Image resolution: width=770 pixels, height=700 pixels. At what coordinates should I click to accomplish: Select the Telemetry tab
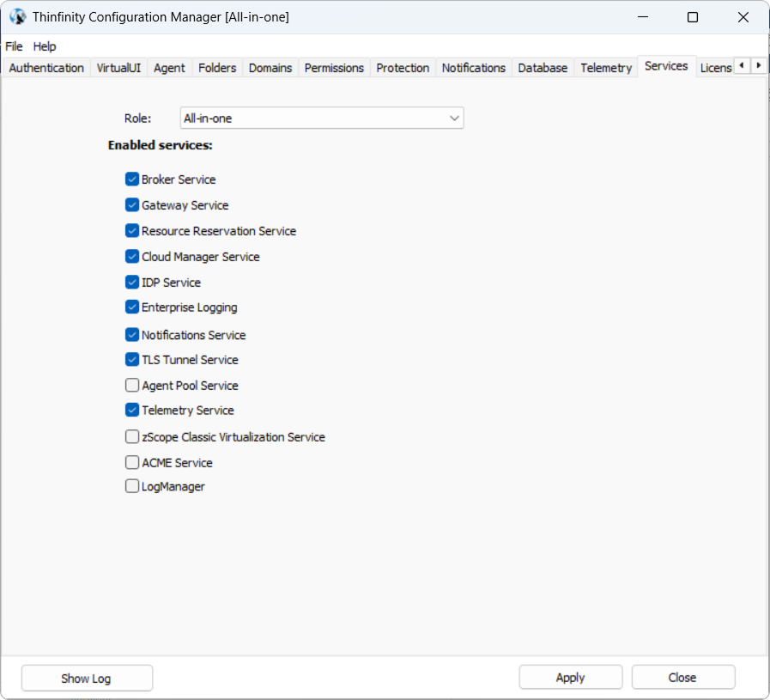pyautogui.click(x=606, y=68)
